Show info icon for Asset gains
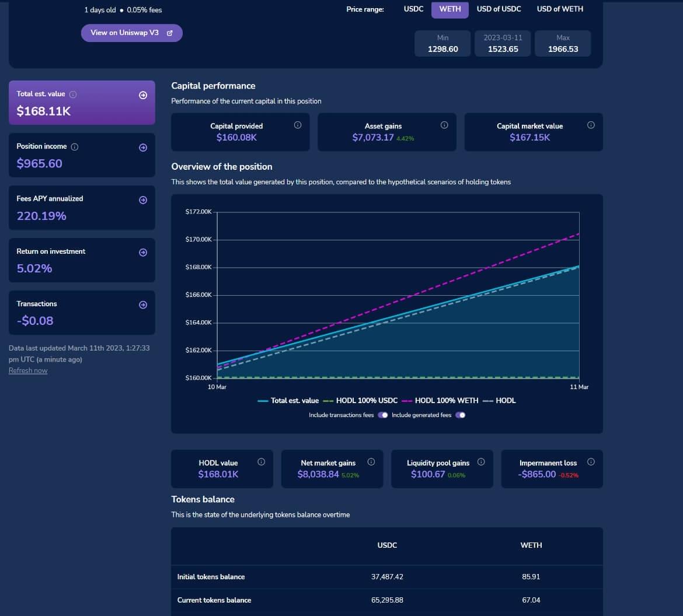The image size is (683, 616). 444,125
